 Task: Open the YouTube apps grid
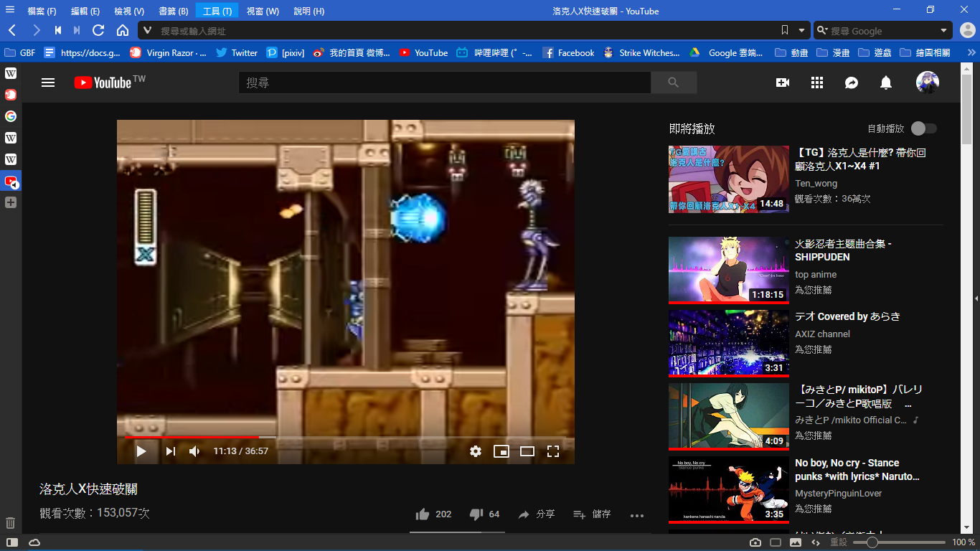click(817, 83)
